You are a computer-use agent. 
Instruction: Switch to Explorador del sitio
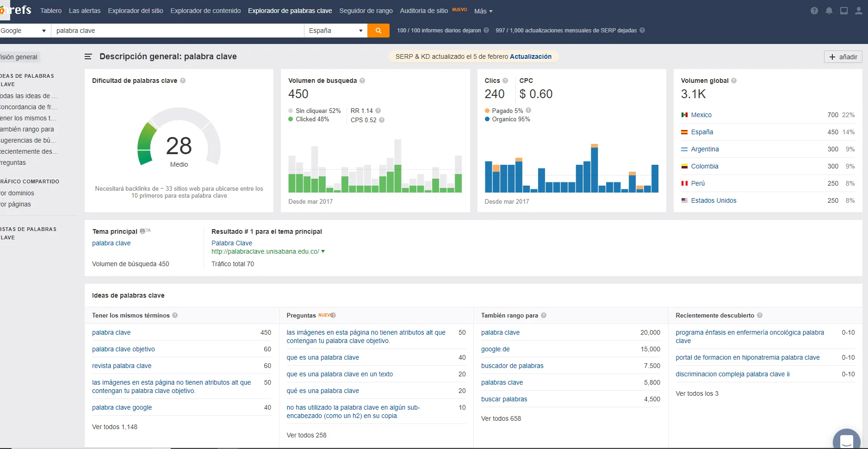pyautogui.click(x=135, y=11)
